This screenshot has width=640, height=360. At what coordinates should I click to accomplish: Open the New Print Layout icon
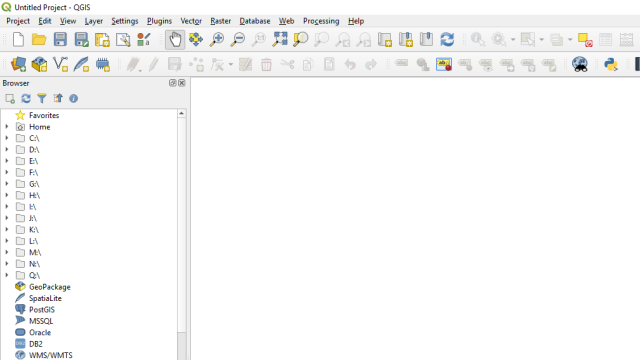click(x=102, y=40)
